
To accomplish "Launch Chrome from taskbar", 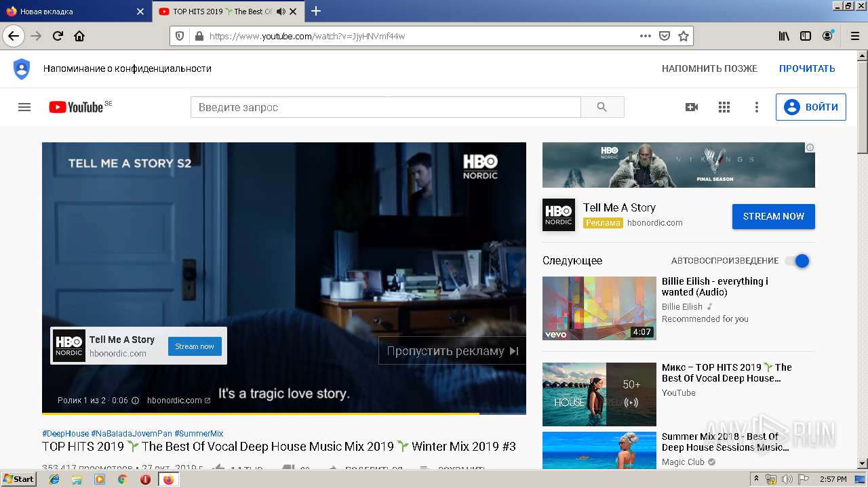I will coord(122,479).
